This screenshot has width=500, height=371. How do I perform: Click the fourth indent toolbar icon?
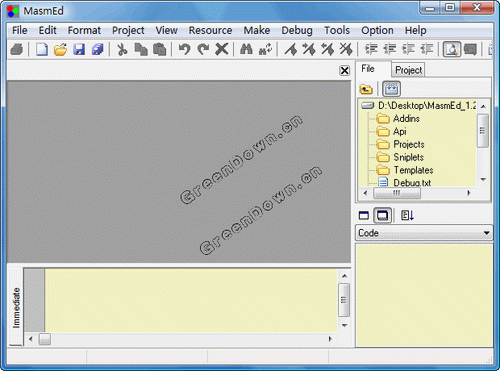click(x=427, y=50)
